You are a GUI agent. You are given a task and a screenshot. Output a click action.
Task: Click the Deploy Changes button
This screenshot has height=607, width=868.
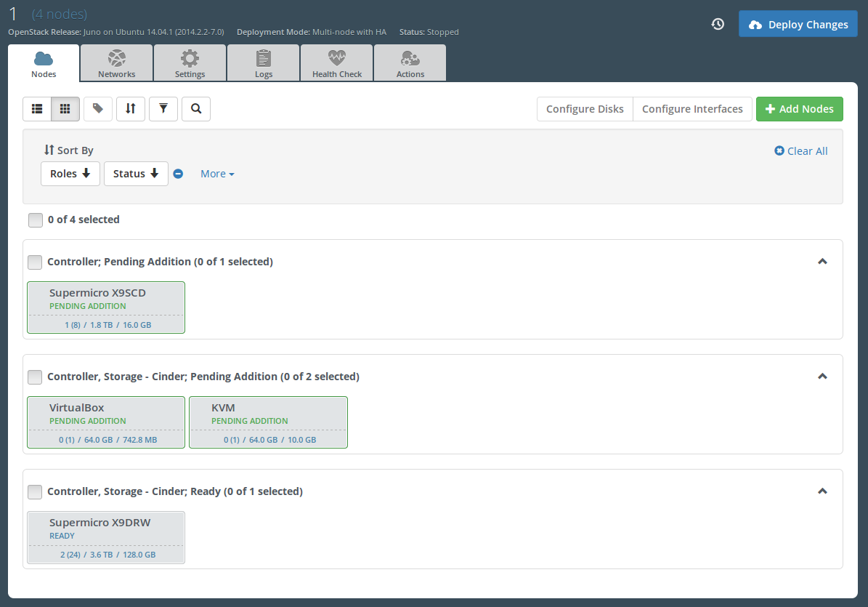tap(798, 24)
